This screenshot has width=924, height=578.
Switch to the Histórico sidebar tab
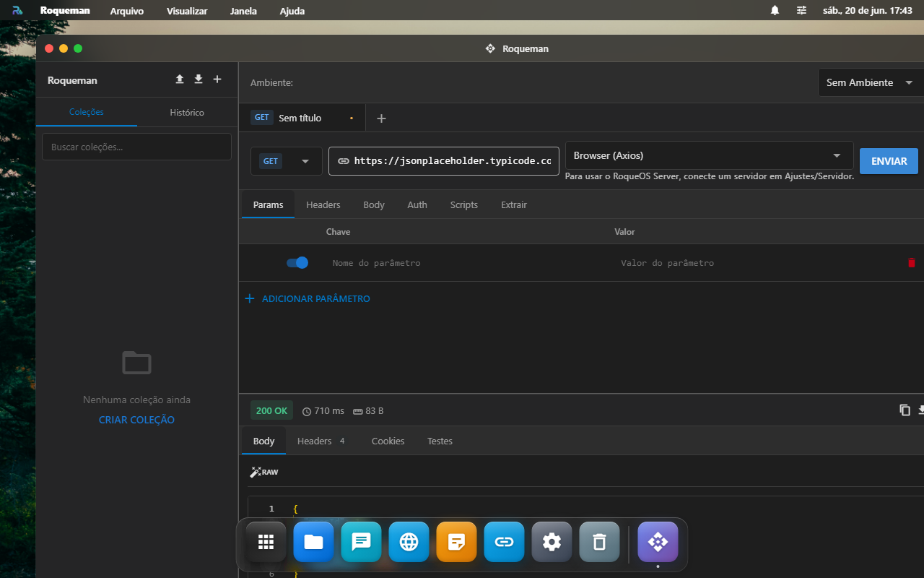[187, 112]
